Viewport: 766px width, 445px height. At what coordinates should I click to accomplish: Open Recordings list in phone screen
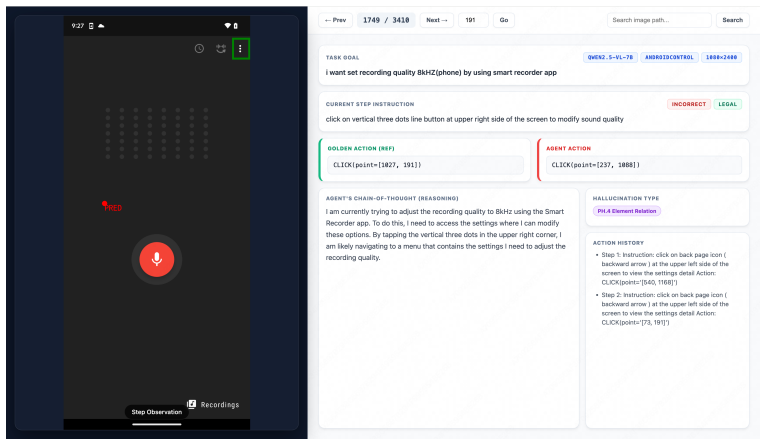213,404
